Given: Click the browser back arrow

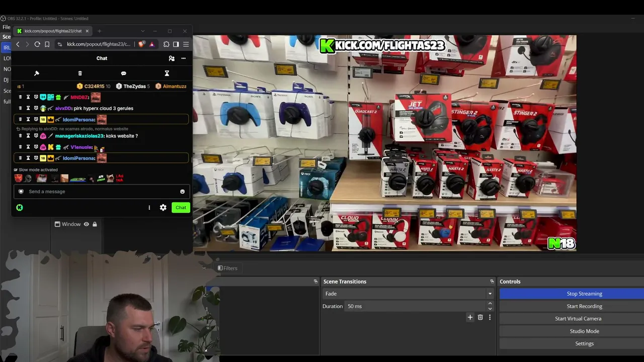Looking at the screenshot, I should click(x=18, y=44).
